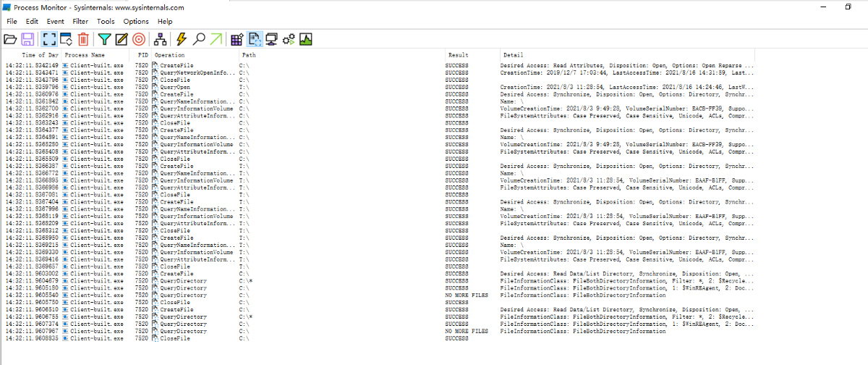Toggle Show File System Activity icon
Screen dimensions: 868x365
click(255, 39)
